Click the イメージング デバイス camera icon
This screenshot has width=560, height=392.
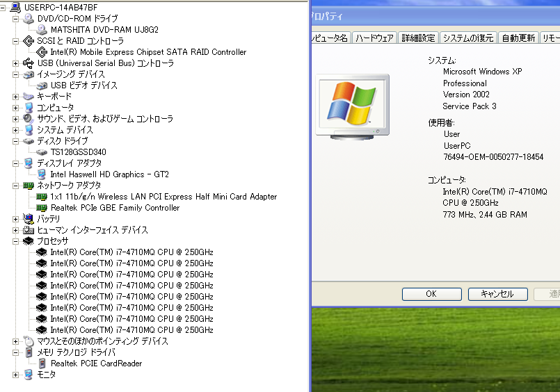click(29, 74)
